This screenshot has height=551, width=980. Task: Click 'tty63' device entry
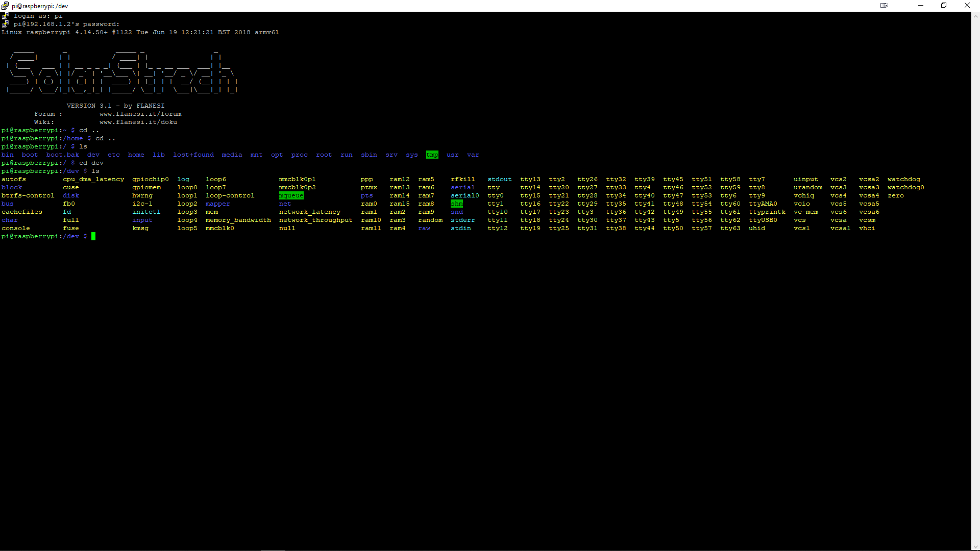click(x=730, y=228)
